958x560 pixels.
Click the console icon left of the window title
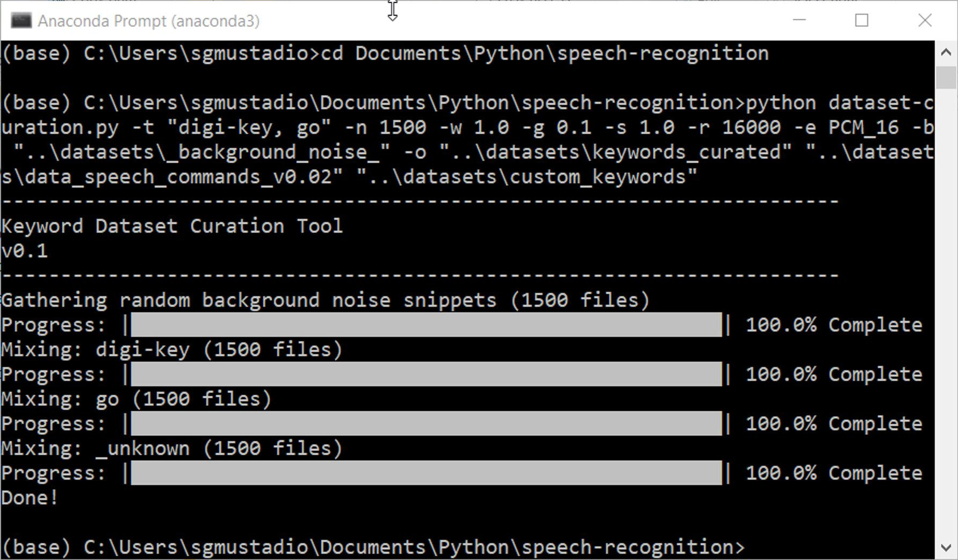[x=20, y=20]
